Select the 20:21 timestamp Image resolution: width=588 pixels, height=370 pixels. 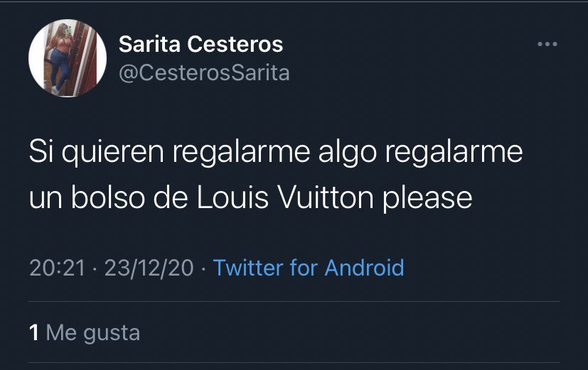57,268
